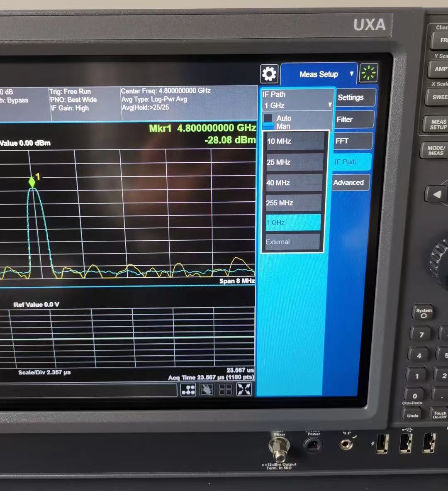
Task: Click the Mkr1 4.800000000 GHz readout
Action: tap(202, 128)
